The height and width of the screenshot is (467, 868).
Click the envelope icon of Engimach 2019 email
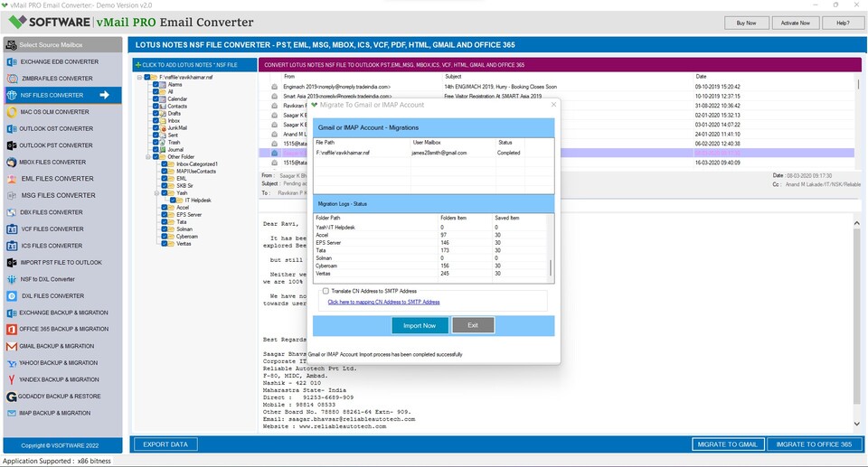pyautogui.click(x=274, y=87)
